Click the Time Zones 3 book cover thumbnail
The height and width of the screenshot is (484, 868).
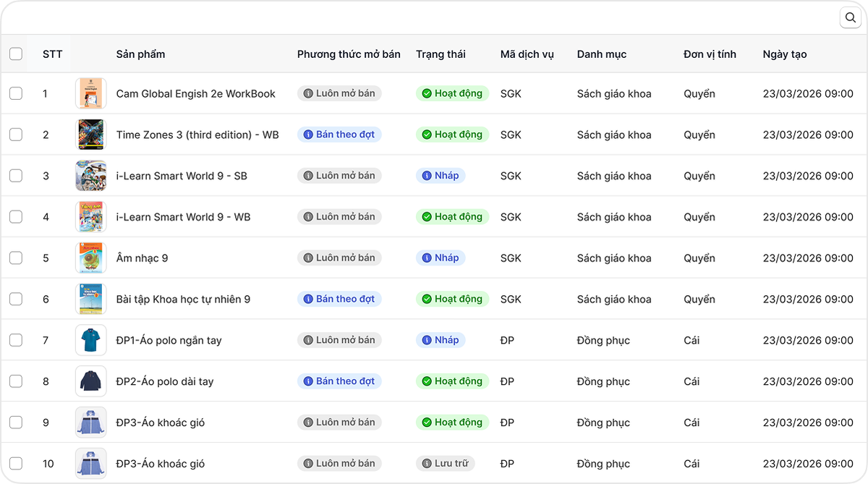click(91, 135)
